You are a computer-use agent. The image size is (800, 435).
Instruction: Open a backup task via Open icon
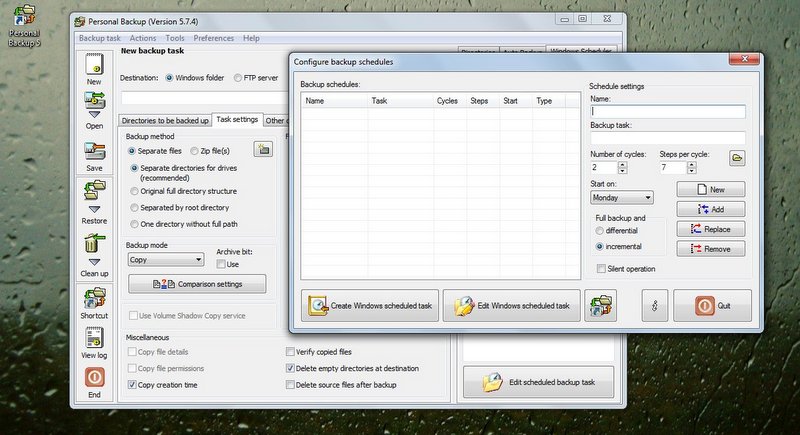94,100
